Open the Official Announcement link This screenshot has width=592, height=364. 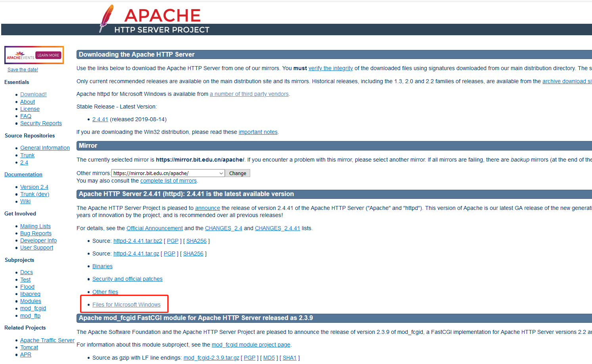(x=155, y=228)
